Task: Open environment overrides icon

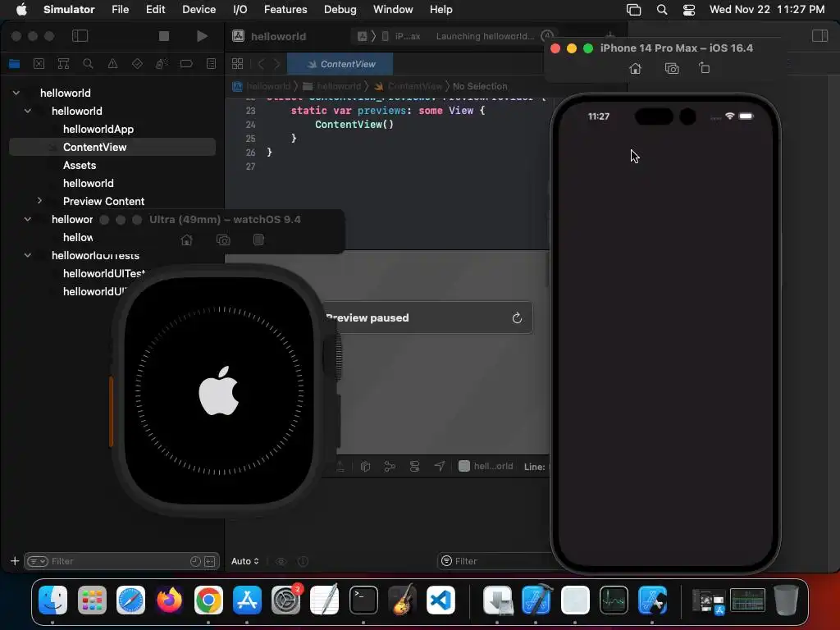Action: 414,467
